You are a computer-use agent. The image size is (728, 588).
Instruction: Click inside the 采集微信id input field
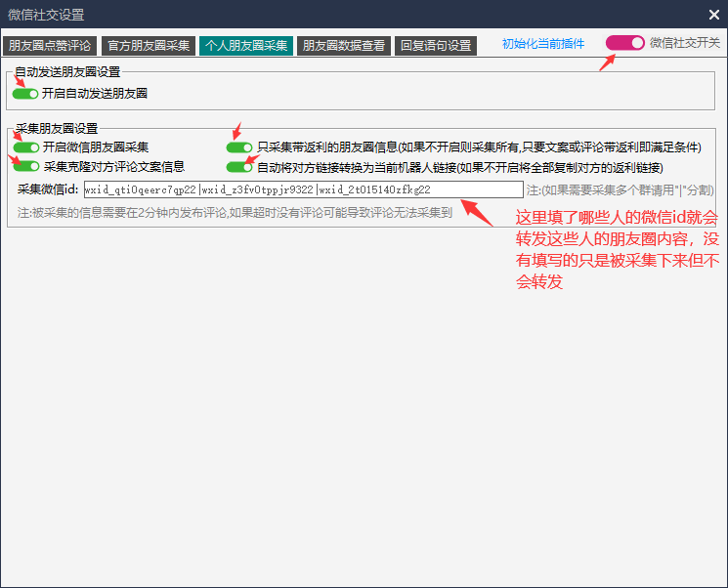pyautogui.click(x=302, y=189)
